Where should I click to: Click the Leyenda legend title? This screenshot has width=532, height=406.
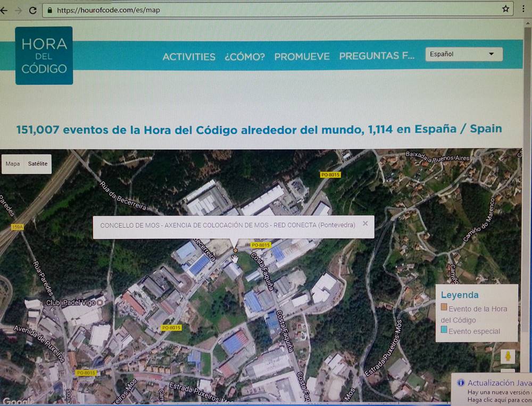[x=460, y=295]
